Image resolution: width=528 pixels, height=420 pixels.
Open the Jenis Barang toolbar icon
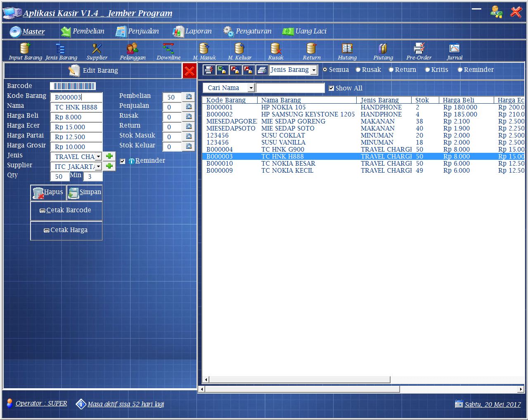(61, 52)
